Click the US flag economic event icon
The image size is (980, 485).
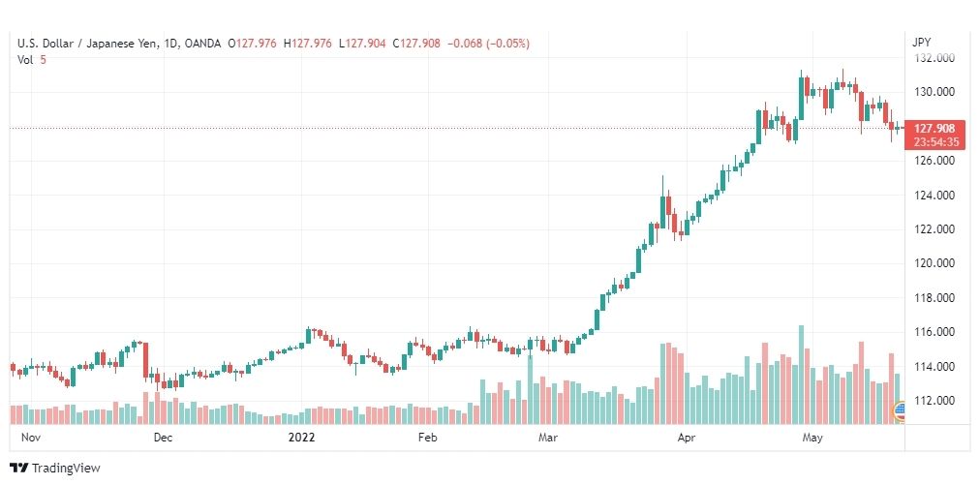click(900, 411)
